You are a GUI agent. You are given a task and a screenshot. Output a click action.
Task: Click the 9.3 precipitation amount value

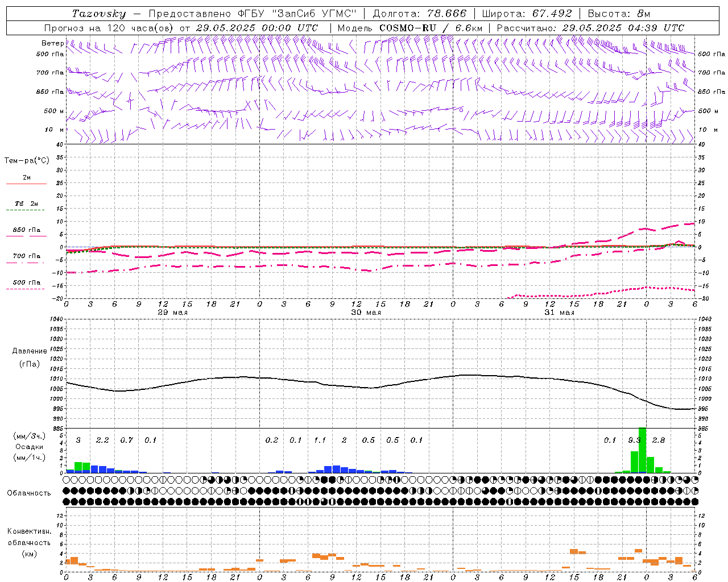click(634, 440)
